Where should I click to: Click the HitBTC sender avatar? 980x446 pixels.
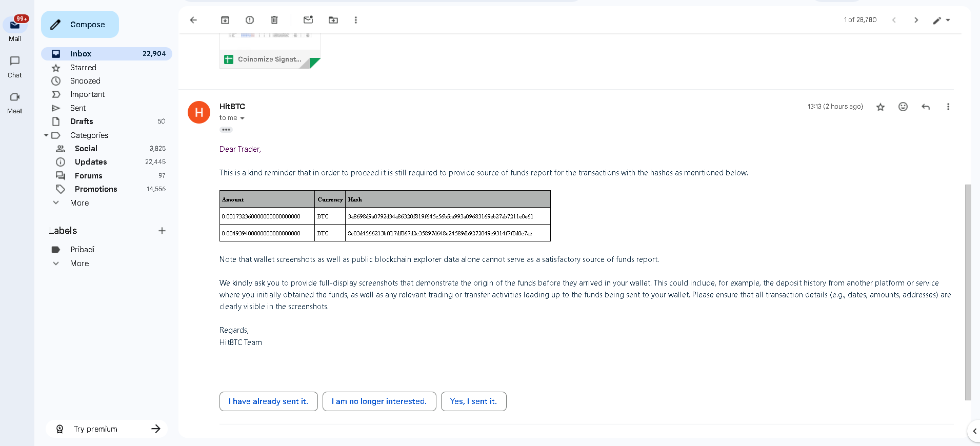point(199,112)
